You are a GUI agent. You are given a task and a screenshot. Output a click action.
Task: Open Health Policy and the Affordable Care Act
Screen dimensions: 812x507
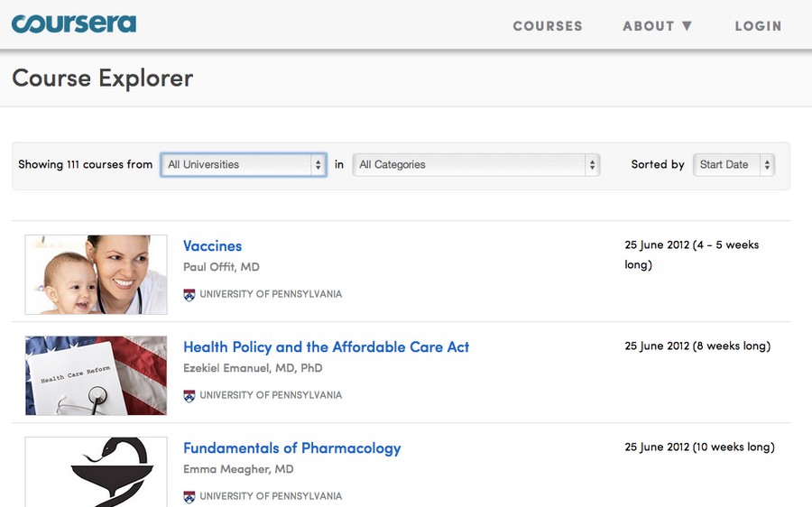tap(327, 347)
